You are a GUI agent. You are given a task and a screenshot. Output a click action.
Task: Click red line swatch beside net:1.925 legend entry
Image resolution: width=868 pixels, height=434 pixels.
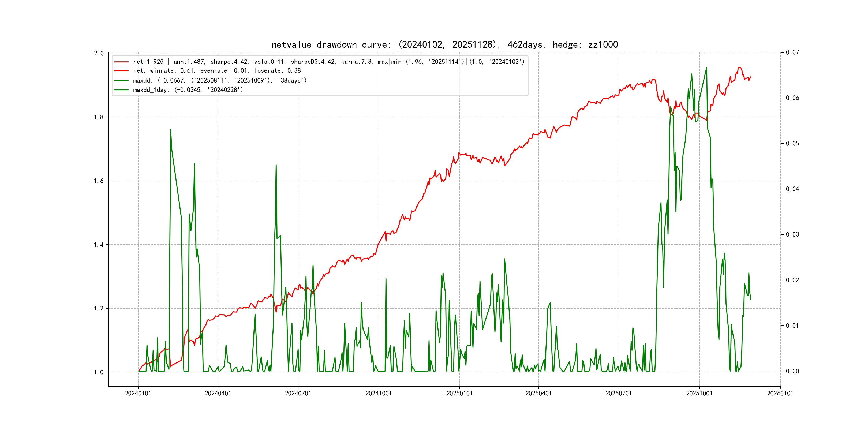[x=121, y=62]
